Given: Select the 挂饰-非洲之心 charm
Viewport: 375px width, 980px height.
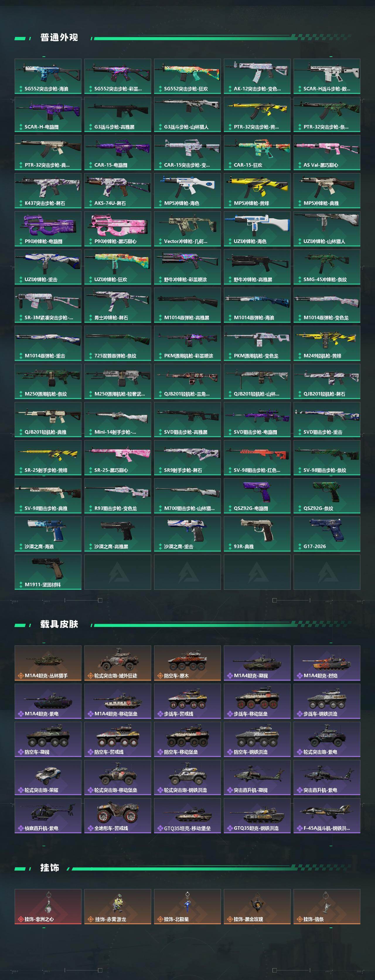Looking at the screenshot, I should (48, 907).
